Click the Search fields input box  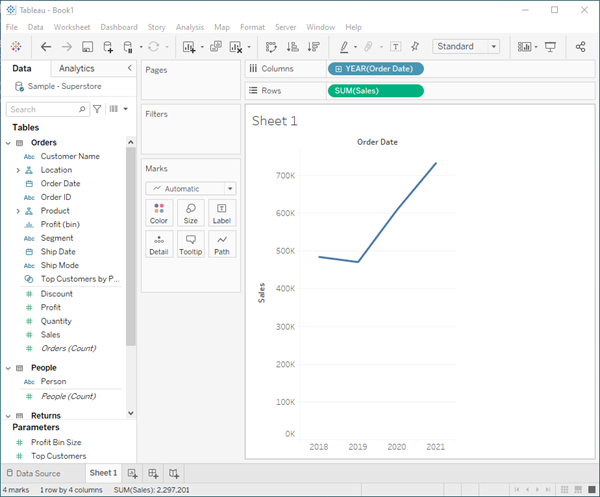(x=45, y=109)
